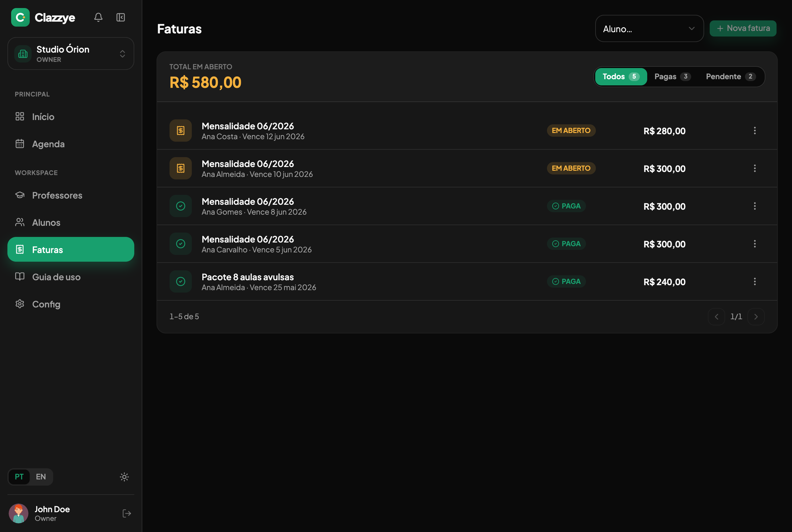Click the Config gear icon

pyautogui.click(x=20, y=304)
